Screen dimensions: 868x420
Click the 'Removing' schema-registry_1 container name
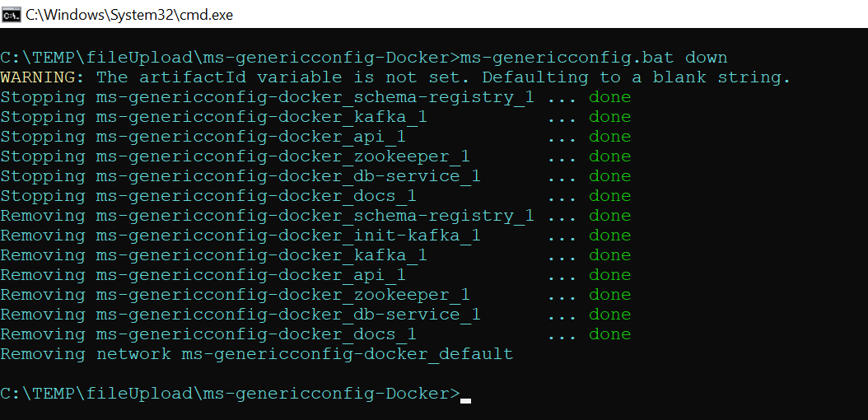315,216
